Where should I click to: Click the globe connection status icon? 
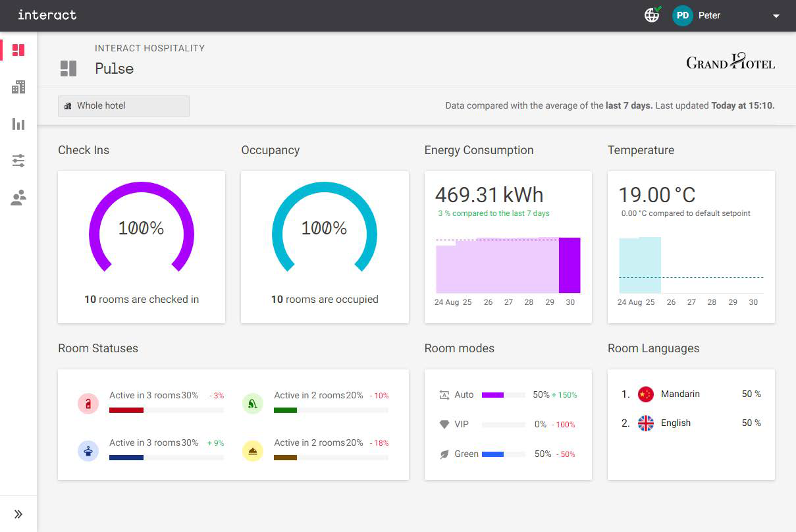tap(652, 15)
